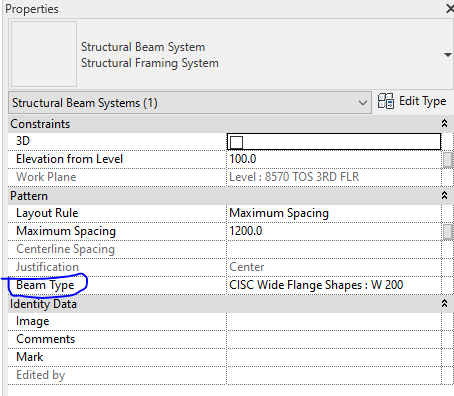
Task: Click the Edited by label
Action: (40, 375)
